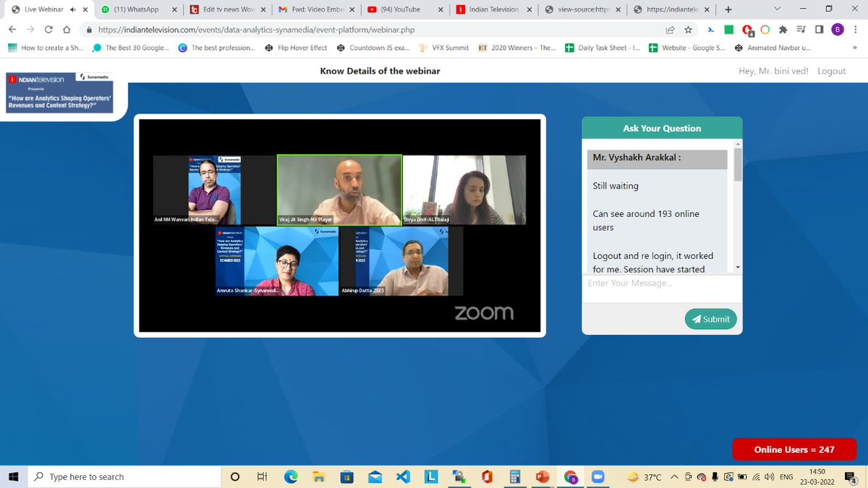Show more bookmarks with the double chevron
The image size is (868, 488).
pyautogui.click(x=854, y=48)
